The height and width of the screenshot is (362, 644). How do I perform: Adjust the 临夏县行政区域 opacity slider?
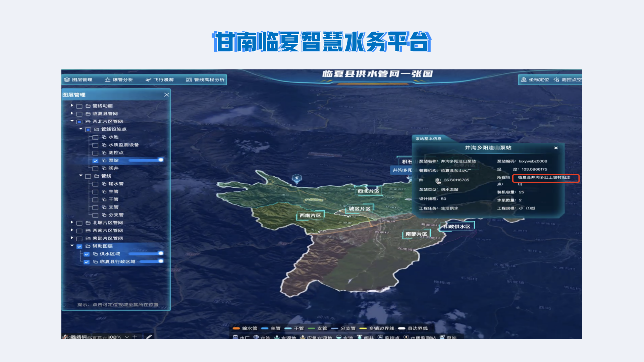(160, 261)
